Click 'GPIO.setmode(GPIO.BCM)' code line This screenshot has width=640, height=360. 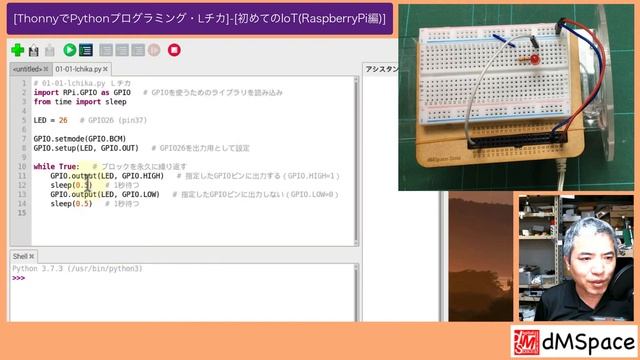(80, 139)
